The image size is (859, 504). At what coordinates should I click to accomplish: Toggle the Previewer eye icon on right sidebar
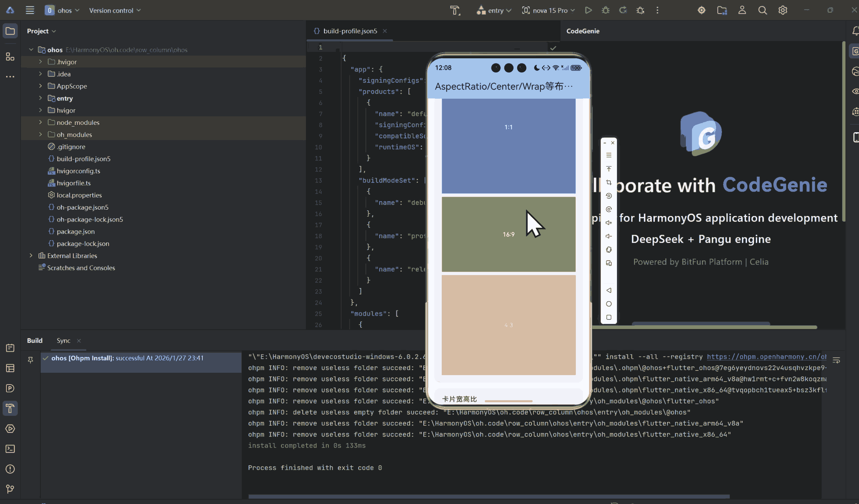(x=856, y=91)
